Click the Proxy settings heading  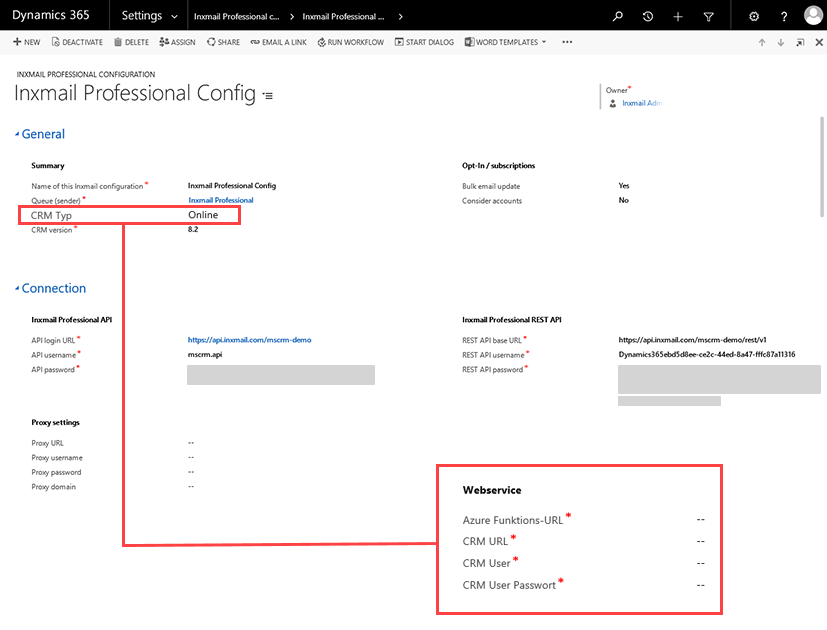pos(55,422)
